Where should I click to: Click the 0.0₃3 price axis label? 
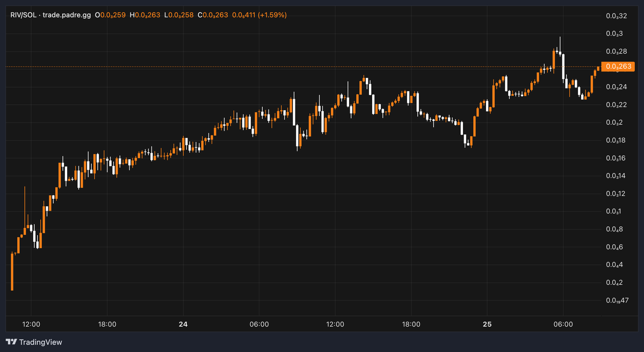[614, 34]
